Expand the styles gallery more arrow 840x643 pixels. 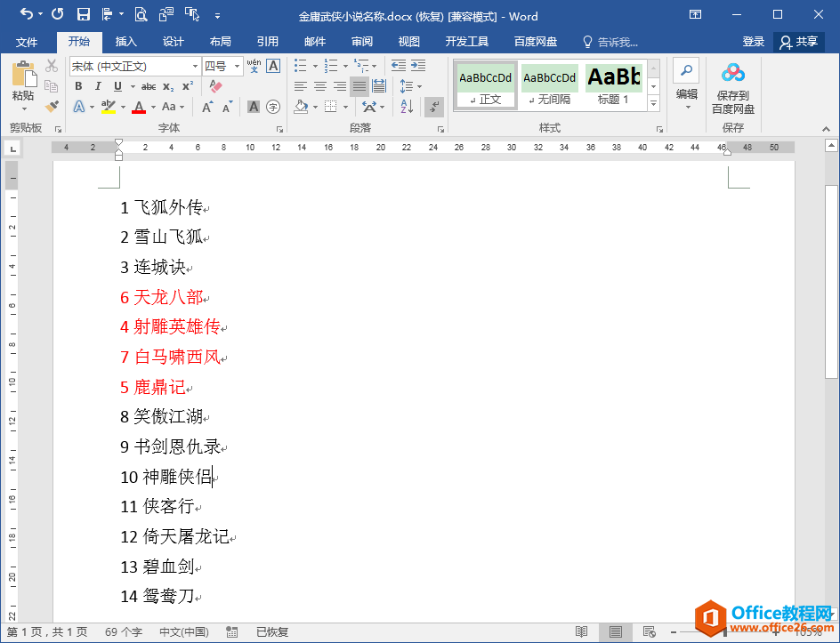point(653,103)
